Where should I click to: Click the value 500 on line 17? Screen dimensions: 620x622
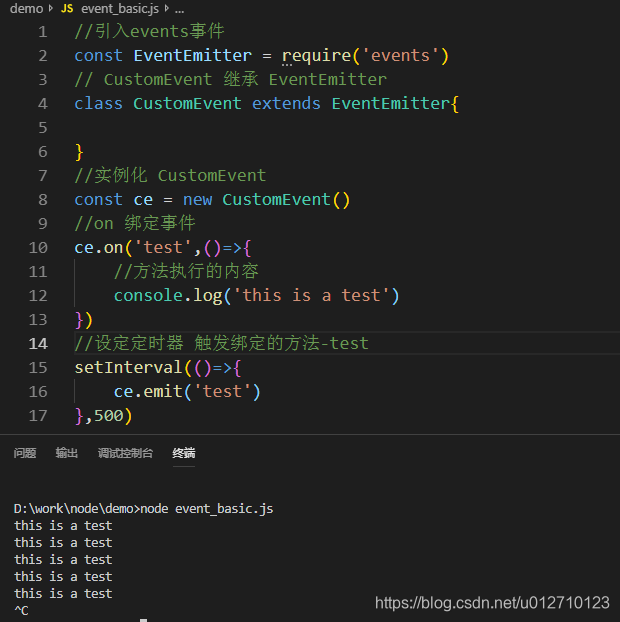pyautogui.click(x=108, y=416)
